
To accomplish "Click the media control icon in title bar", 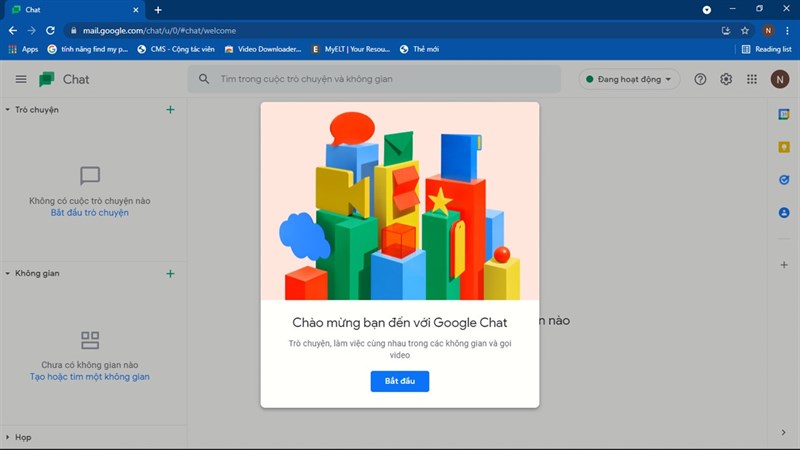I will tap(707, 10).
